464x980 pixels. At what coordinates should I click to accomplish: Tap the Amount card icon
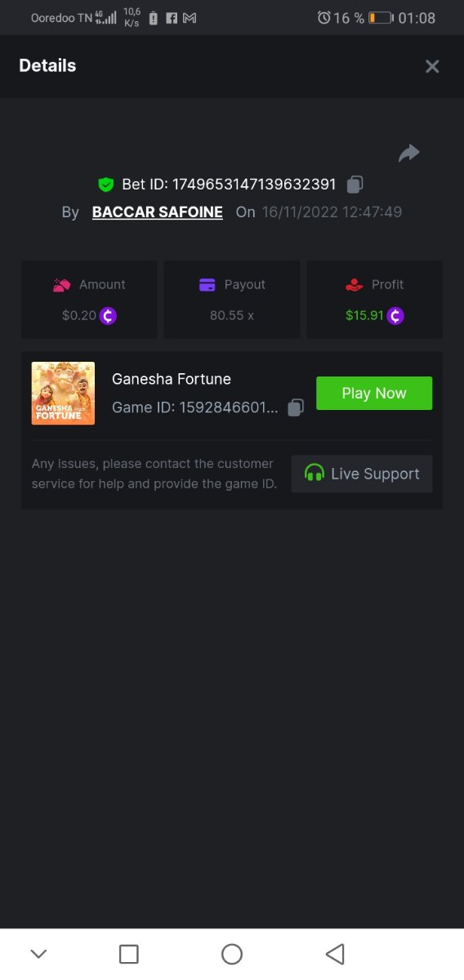click(62, 285)
